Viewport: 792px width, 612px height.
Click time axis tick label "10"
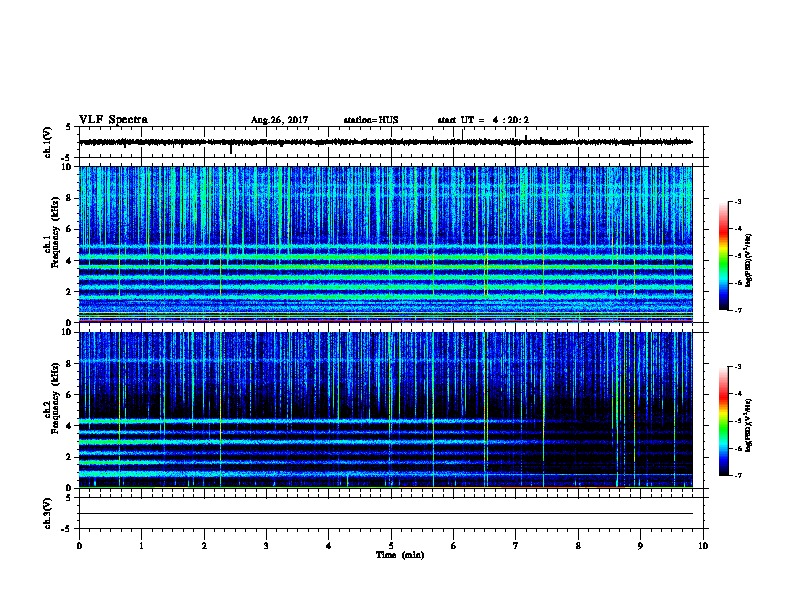pos(703,546)
